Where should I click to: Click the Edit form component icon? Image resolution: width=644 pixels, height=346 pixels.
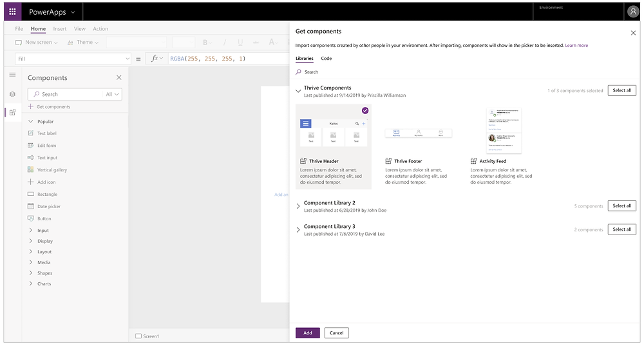tap(30, 146)
